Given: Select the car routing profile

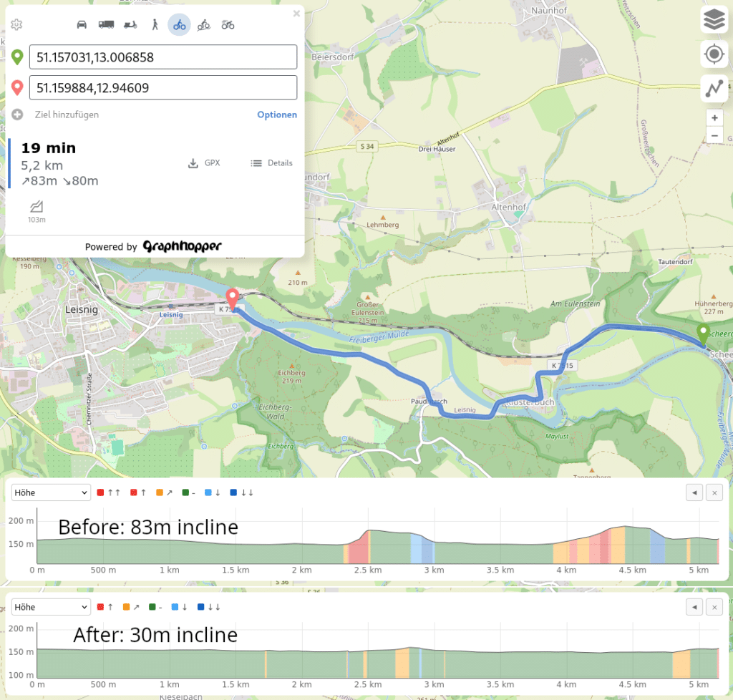Looking at the screenshot, I should point(82,25).
